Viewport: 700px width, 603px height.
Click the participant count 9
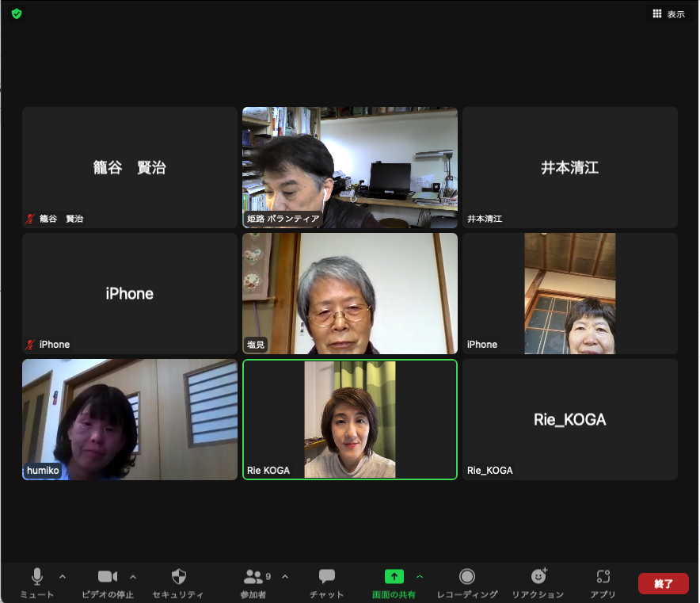click(x=268, y=577)
